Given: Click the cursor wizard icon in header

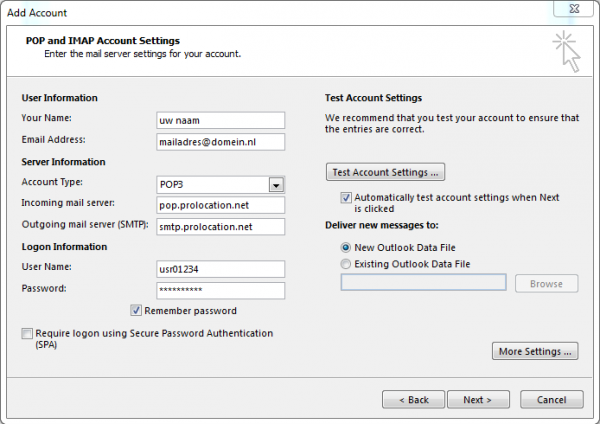Looking at the screenshot, I should 568,53.
